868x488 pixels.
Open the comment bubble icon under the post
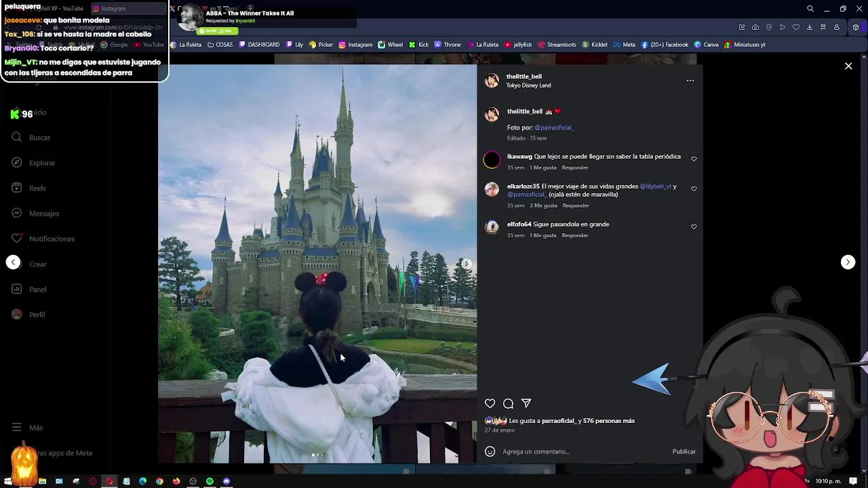tap(508, 403)
